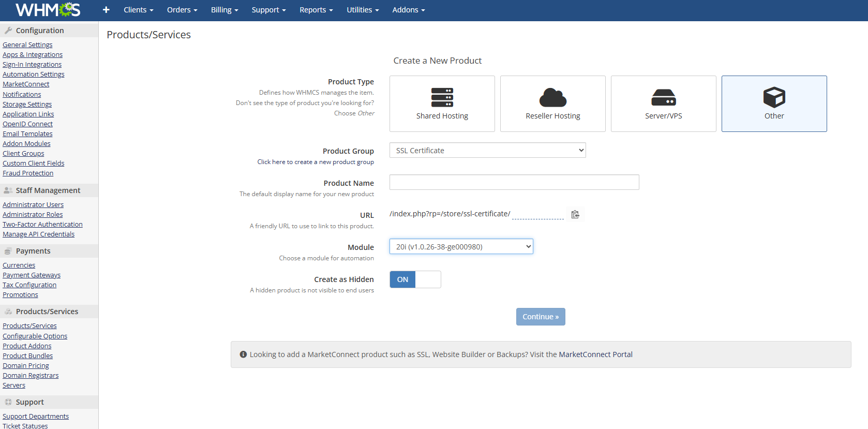Screen dimensions: 868x429
Task: Choose the Reseller Hosting cloud icon
Action: pos(552,97)
